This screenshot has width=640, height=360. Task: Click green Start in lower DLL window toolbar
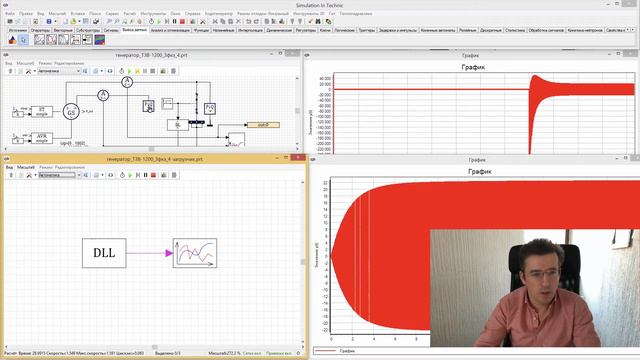tap(130, 175)
